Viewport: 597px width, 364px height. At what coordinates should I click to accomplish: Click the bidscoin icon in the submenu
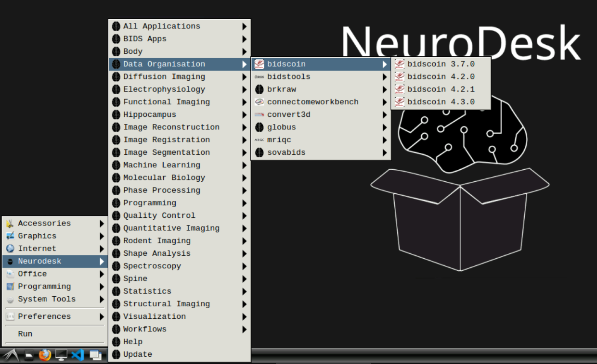click(260, 64)
